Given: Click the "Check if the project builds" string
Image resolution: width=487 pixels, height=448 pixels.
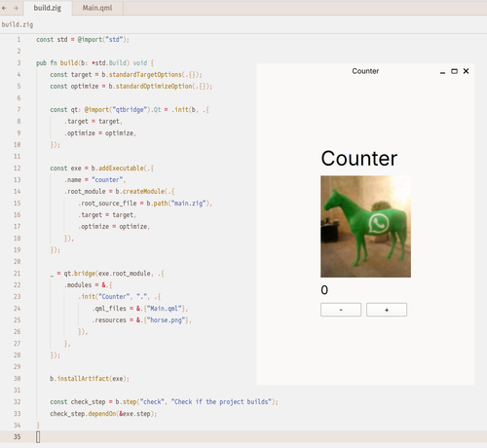Looking at the screenshot, I should (222, 402).
